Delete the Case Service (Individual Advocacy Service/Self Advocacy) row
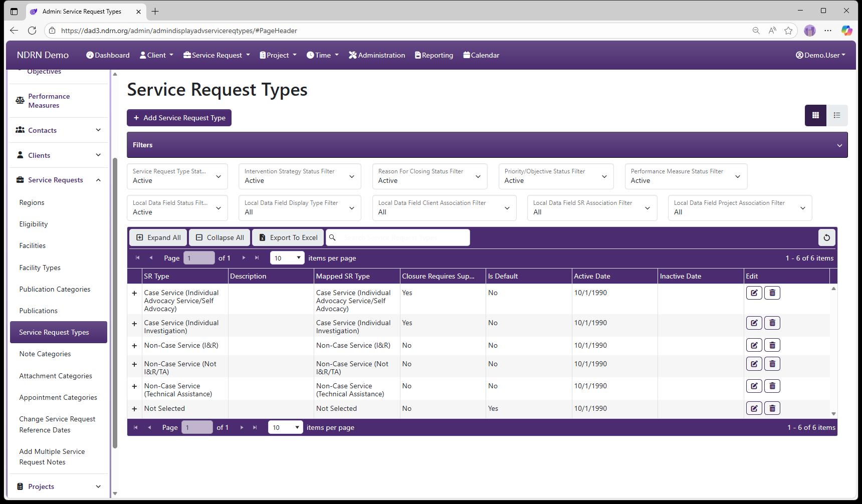This screenshot has width=862, height=504. click(772, 293)
